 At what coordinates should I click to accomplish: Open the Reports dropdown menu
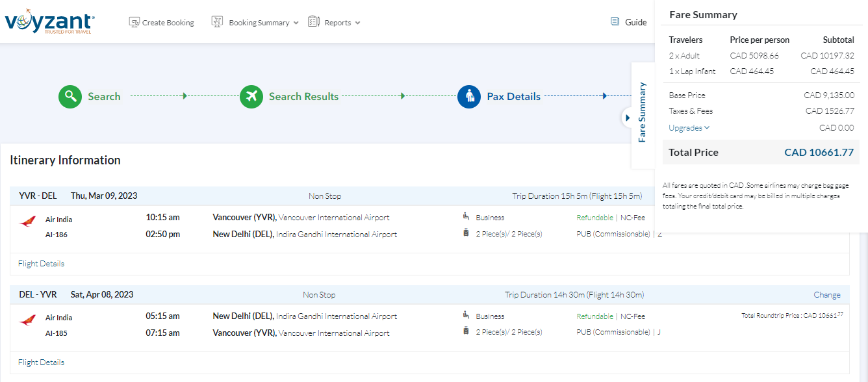click(342, 23)
